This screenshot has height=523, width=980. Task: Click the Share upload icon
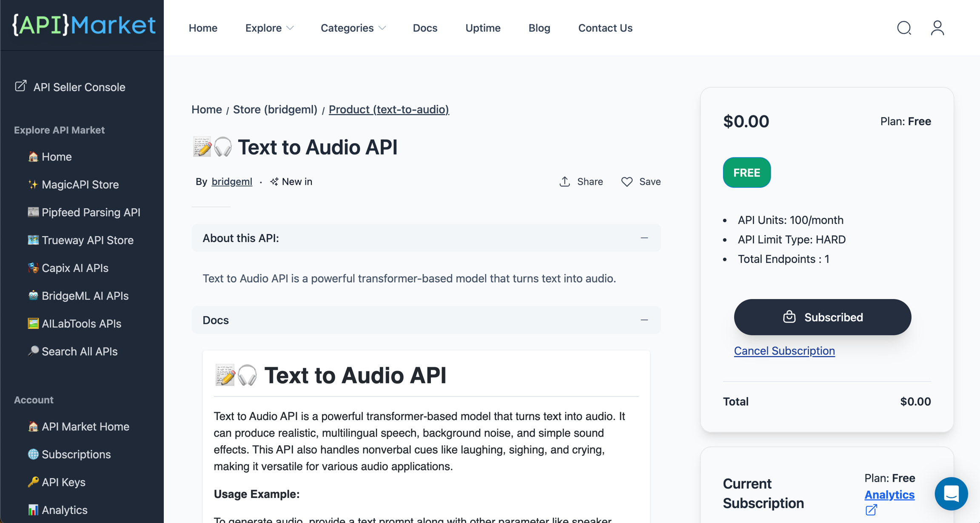tap(564, 182)
